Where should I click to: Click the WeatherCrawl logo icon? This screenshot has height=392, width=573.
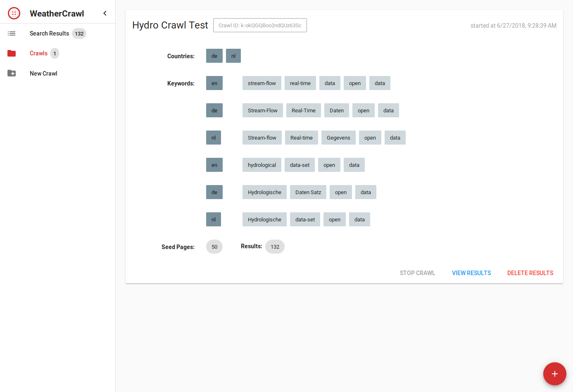click(x=14, y=13)
